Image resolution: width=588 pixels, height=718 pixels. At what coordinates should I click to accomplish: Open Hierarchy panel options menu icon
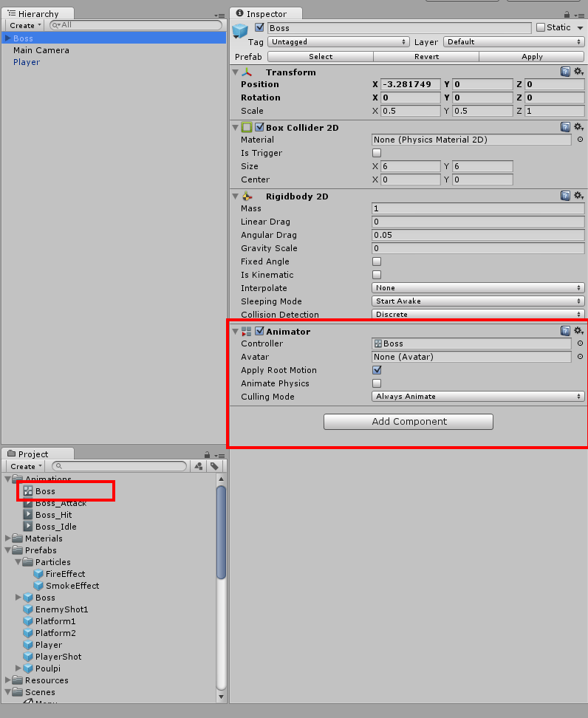coord(219,15)
